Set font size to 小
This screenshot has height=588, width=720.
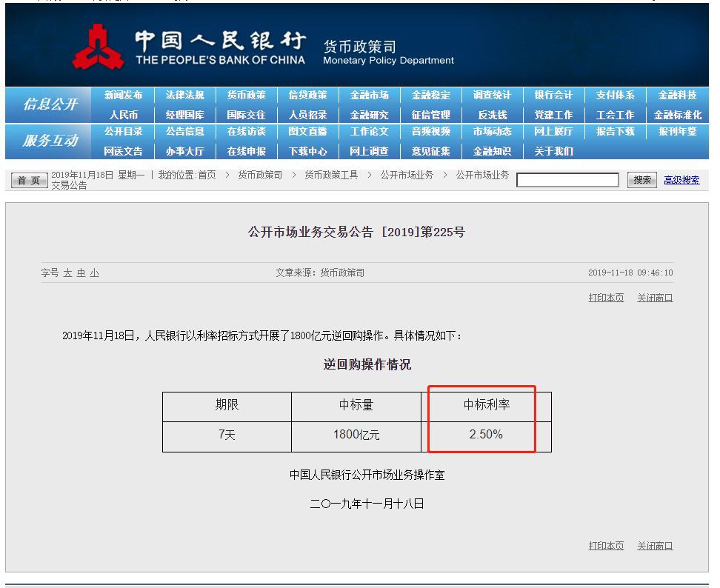[x=95, y=273]
